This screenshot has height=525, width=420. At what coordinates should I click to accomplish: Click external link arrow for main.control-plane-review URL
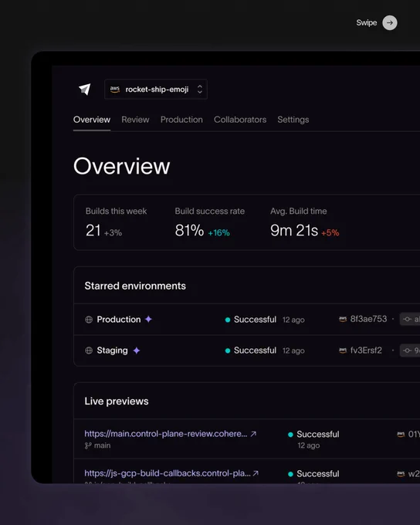253,434
